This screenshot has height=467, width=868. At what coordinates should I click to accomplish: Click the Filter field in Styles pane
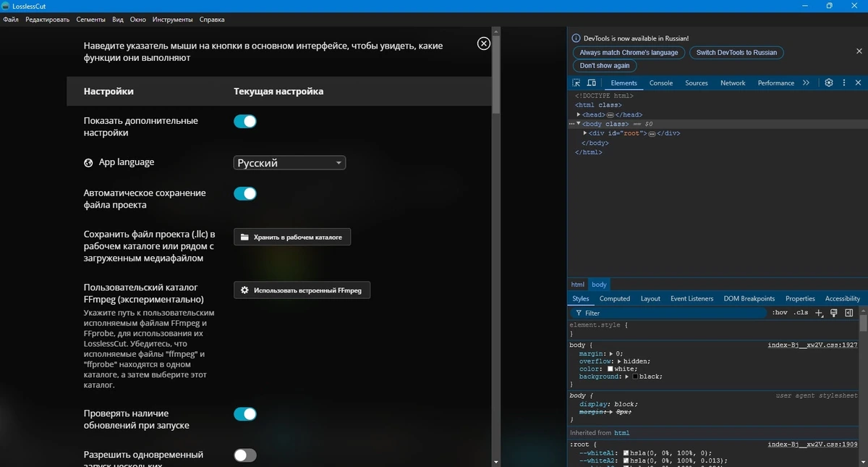[x=669, y=313]
